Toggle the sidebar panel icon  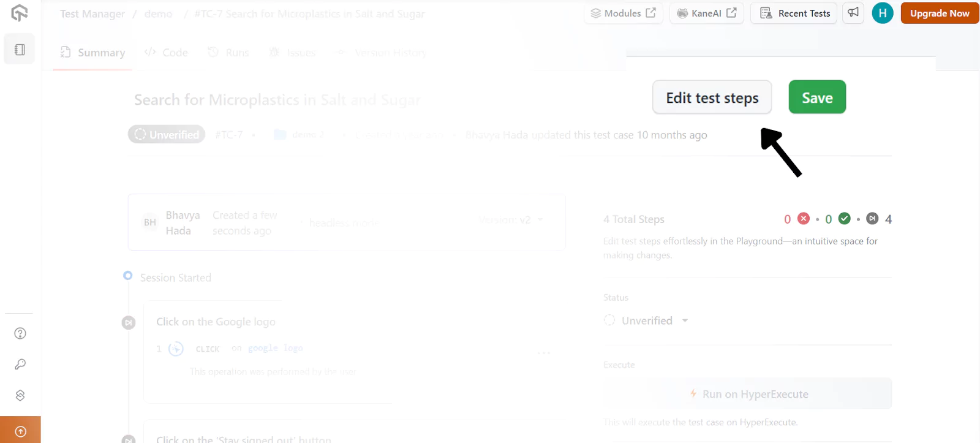(20, 50)
